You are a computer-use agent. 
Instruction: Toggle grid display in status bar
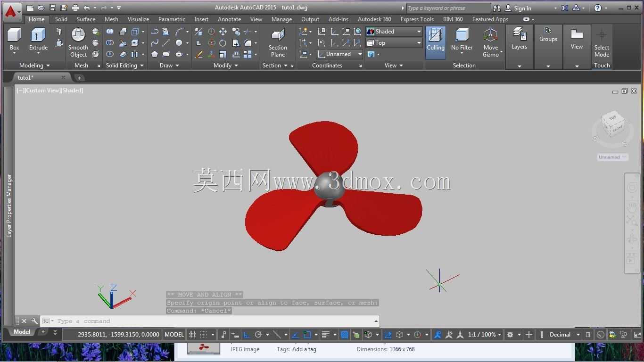(192, 335)
